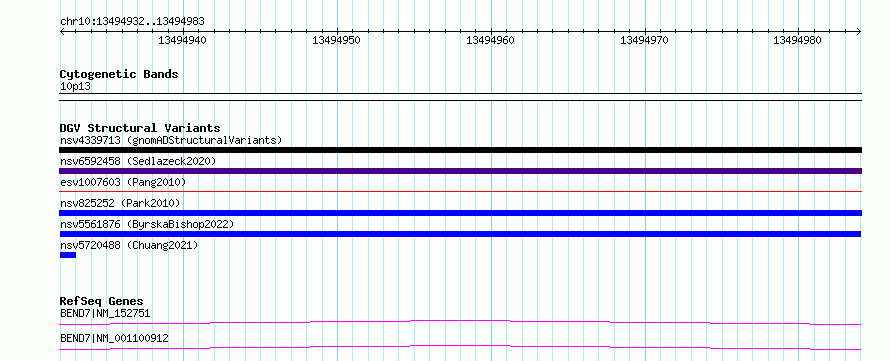Open variant nsv6592458 (Sedlazeck2020) label
Screen dimensions: 890x361
pos(138,161)
